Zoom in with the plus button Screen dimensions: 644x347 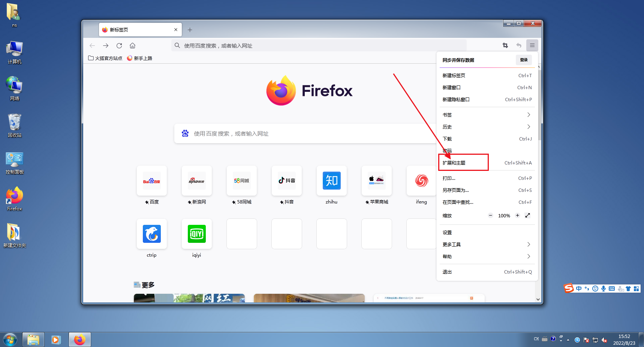tap(517, 215)
